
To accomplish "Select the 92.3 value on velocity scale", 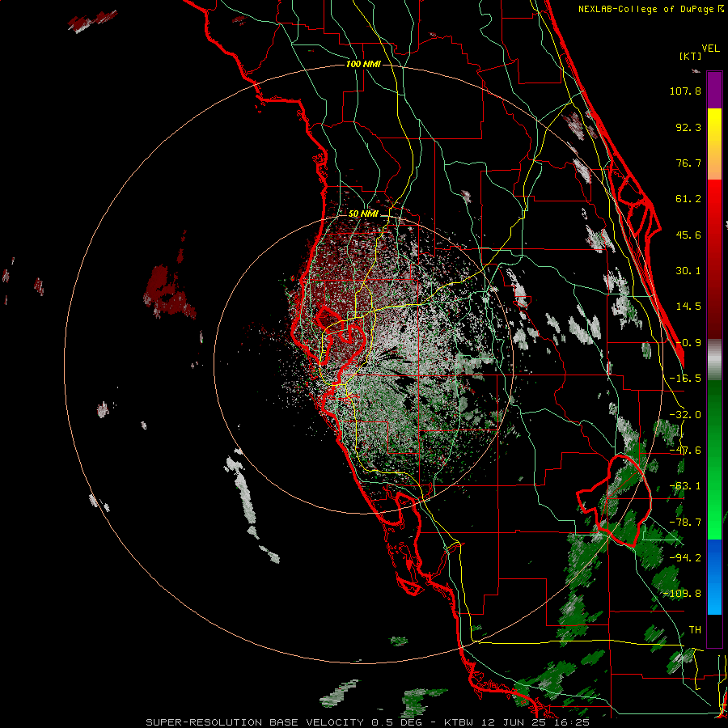I will tap(688, 127).
